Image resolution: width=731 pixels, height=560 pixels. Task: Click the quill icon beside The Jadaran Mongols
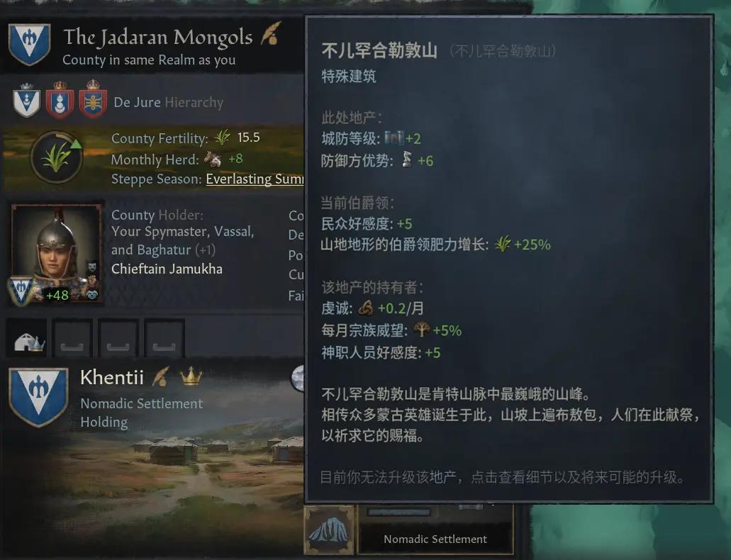click(x=270, y=33)
